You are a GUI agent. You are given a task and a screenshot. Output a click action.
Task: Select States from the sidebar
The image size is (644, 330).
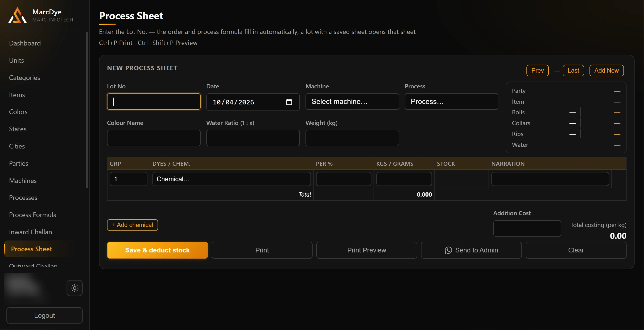tap(18, 129)
